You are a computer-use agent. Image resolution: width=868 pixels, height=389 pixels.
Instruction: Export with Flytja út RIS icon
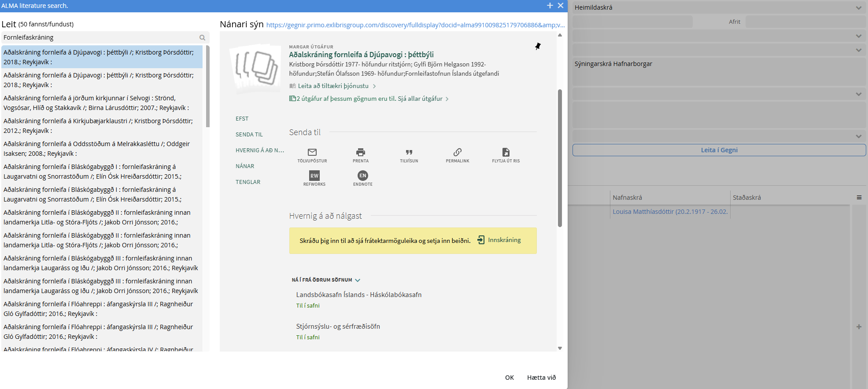[x=506, y=152]
